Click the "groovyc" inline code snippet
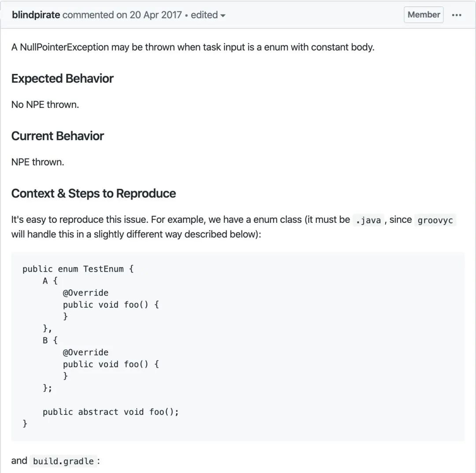 435,220
